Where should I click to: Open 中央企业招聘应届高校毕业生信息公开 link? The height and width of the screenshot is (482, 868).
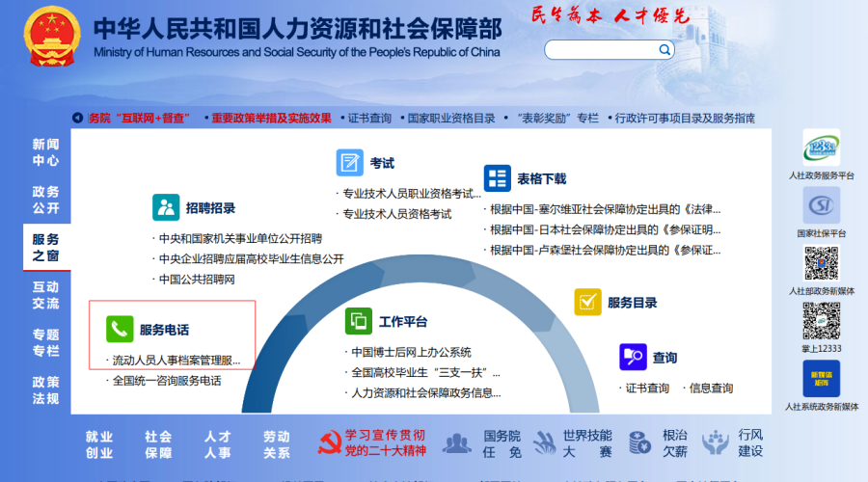click(x=252, y=259)
